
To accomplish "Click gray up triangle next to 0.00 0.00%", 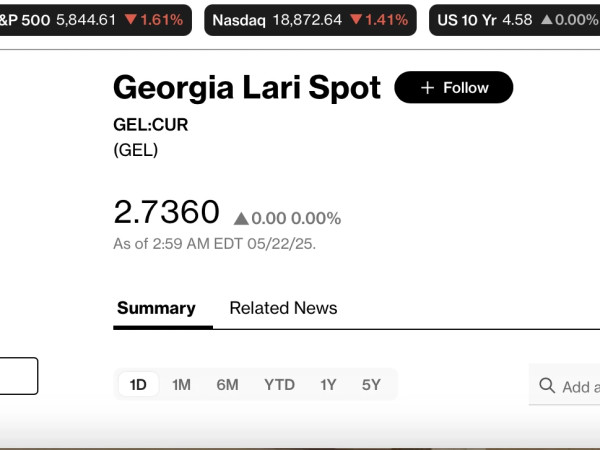I will 241,219.
